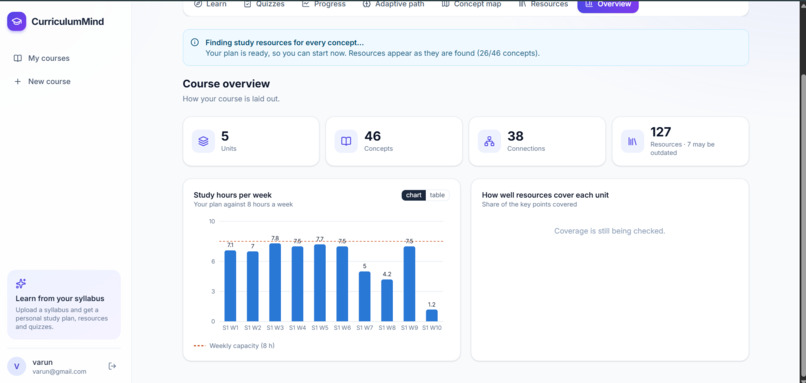Click the open book Concepts icon
Viewport: 806px width, 383px height.
[x=346, y=141]
